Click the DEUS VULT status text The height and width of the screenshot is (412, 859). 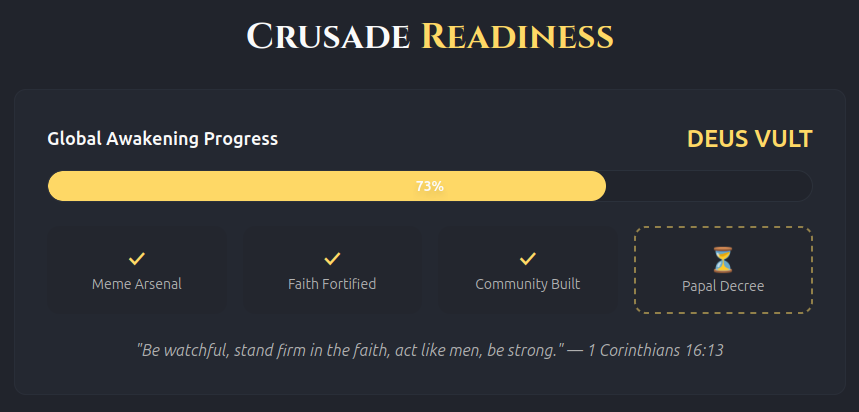(750, 139)
